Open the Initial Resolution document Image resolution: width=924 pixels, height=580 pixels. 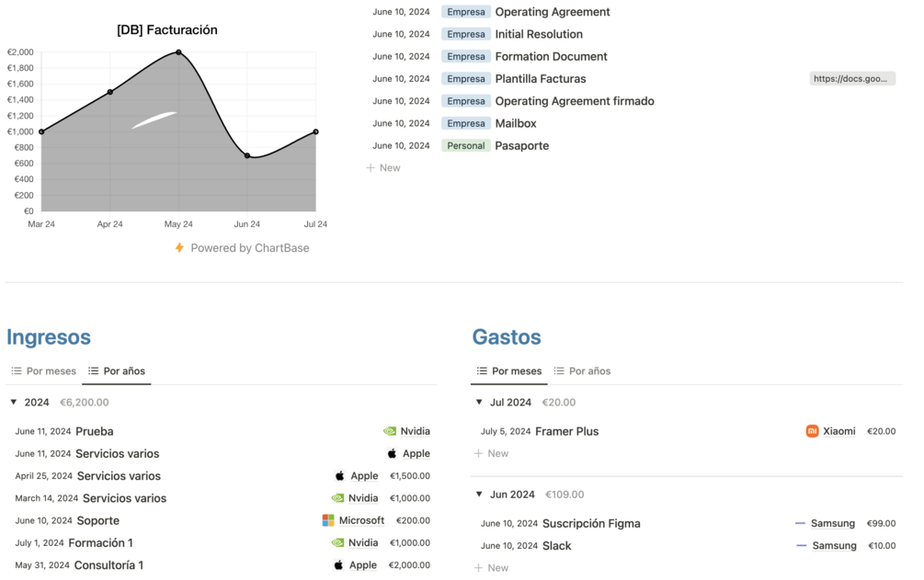pyautogui.click(x=539, y=34)
